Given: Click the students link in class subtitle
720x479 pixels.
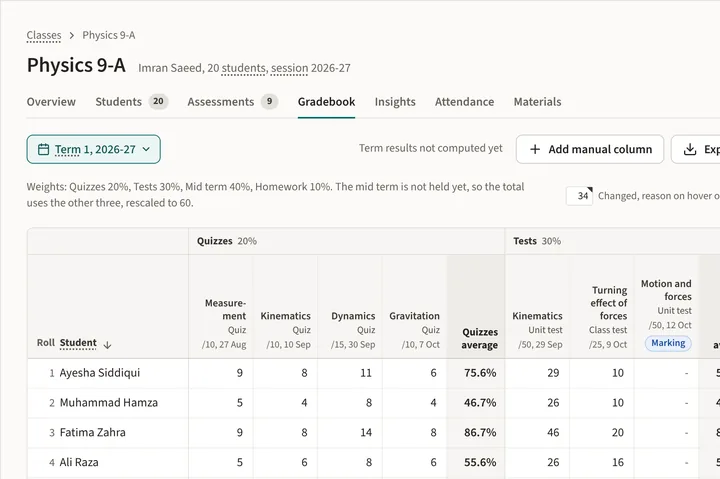Looking at the screenshot, I should [243, 68].
